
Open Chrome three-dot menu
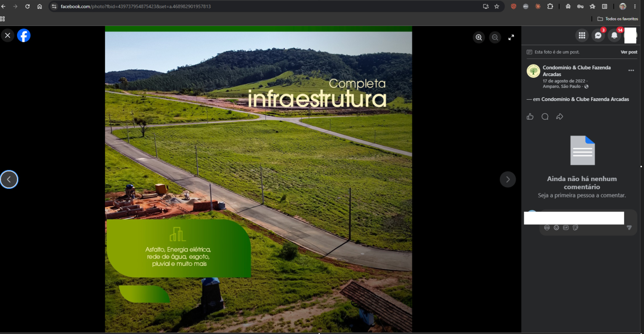635,6
